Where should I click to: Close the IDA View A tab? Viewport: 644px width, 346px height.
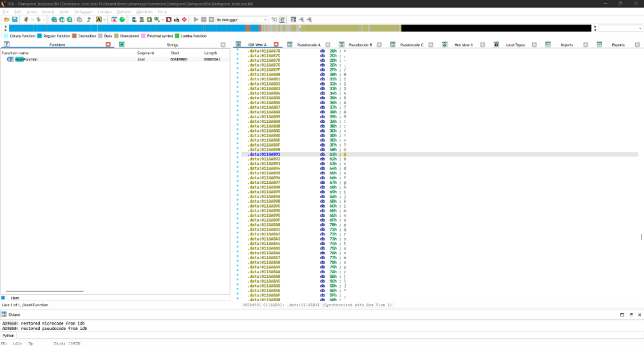click(x=276, y=45)
